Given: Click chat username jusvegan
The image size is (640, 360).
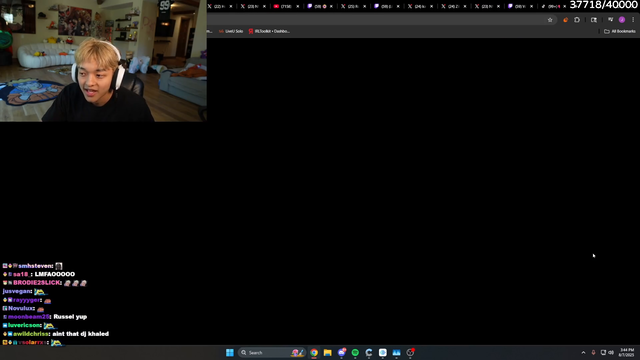Looking at the screenshot, I should [17, 291].
